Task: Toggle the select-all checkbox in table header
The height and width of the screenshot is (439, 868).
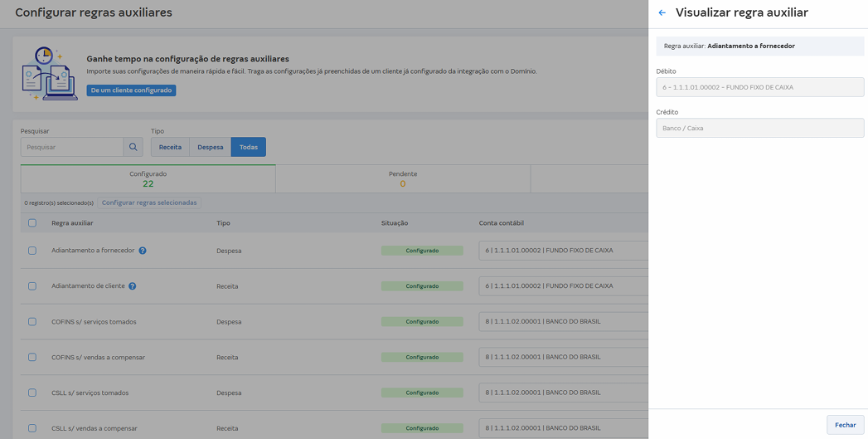Action: 32,223
